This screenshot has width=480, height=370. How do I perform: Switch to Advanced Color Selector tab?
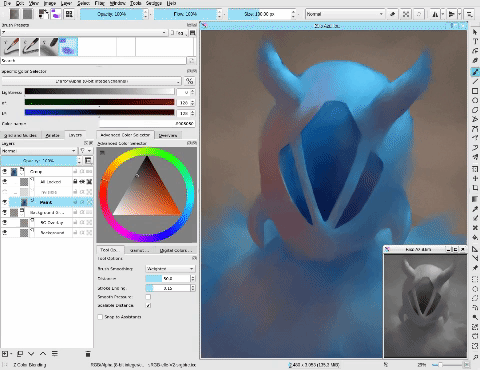click(125, 135)
